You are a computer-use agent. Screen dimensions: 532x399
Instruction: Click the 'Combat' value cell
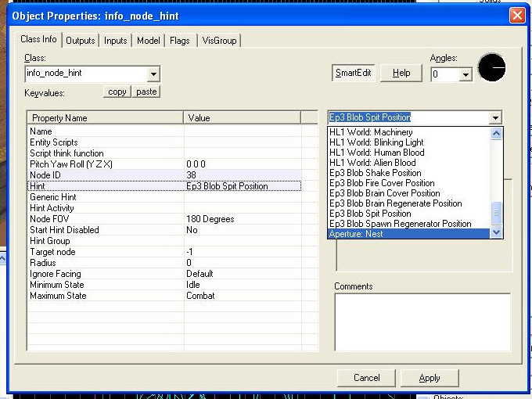pyautogui.click(x=243, y=296)
